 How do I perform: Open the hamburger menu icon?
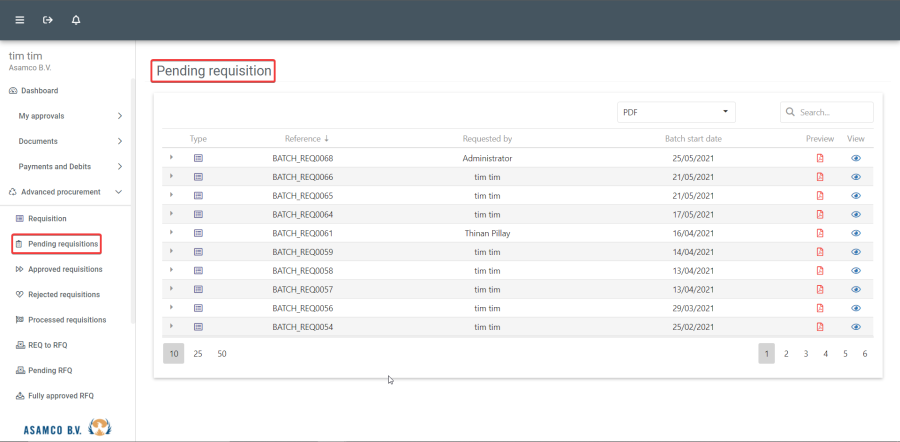[20, 20]
